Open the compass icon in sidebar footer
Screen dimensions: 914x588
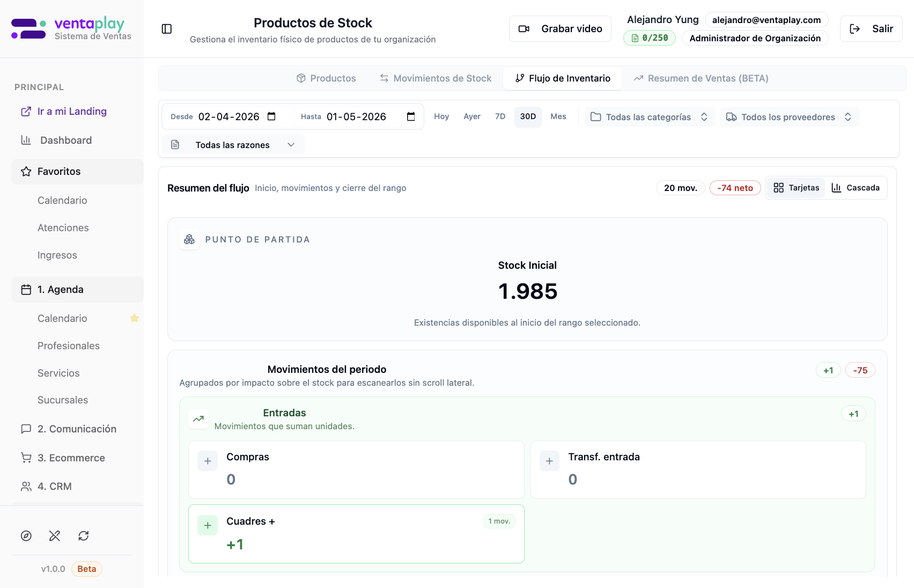pos(26,535)
